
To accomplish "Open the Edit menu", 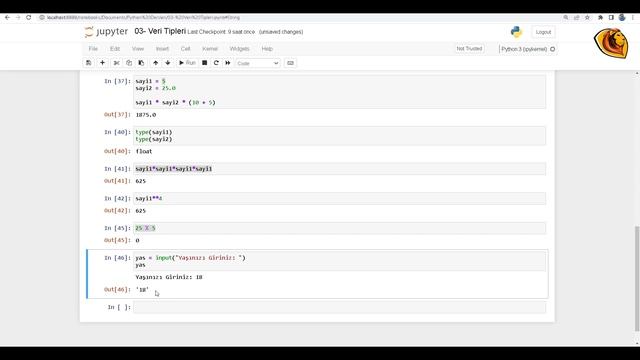I will click(115, 49).
